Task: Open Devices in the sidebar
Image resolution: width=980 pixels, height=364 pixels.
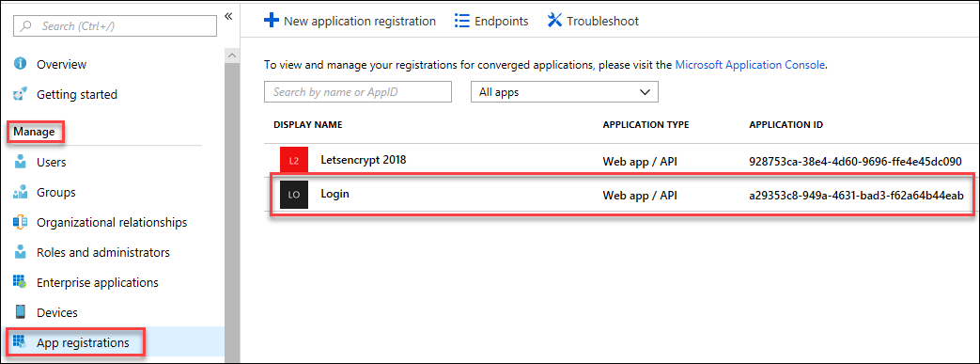Action: pyautogui.click(x=57, y=312)
